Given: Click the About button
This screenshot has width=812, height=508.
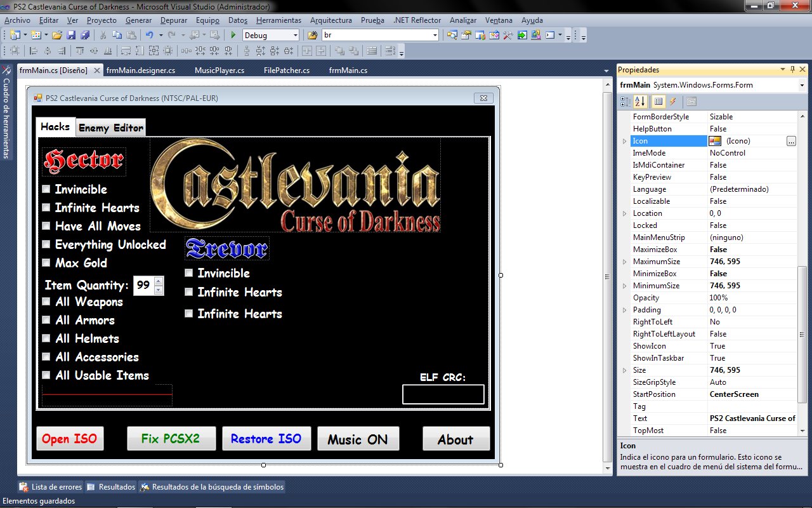Looking at the screenshot, I should tap(456, 439).
